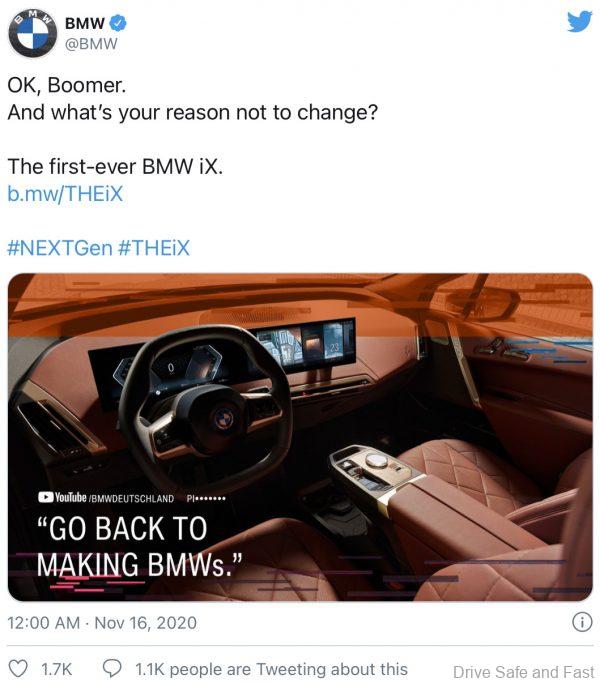Click 1.1K people are Tweeting about this

click(271, 669)
